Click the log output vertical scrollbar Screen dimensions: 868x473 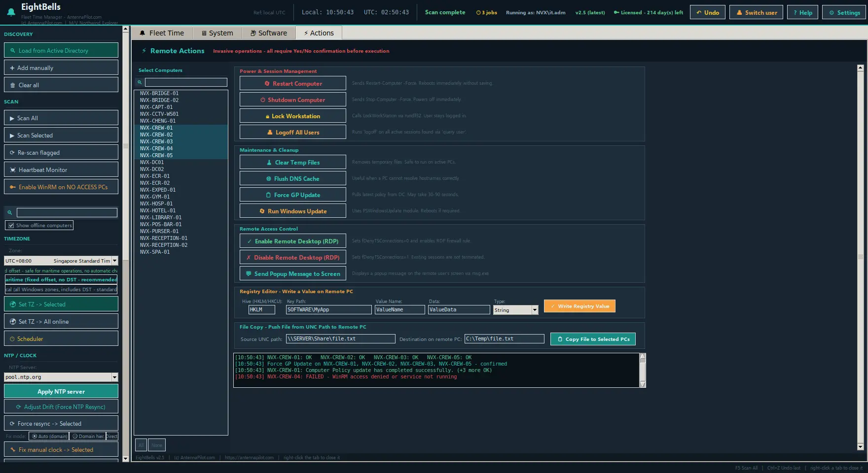click(643, 371)
